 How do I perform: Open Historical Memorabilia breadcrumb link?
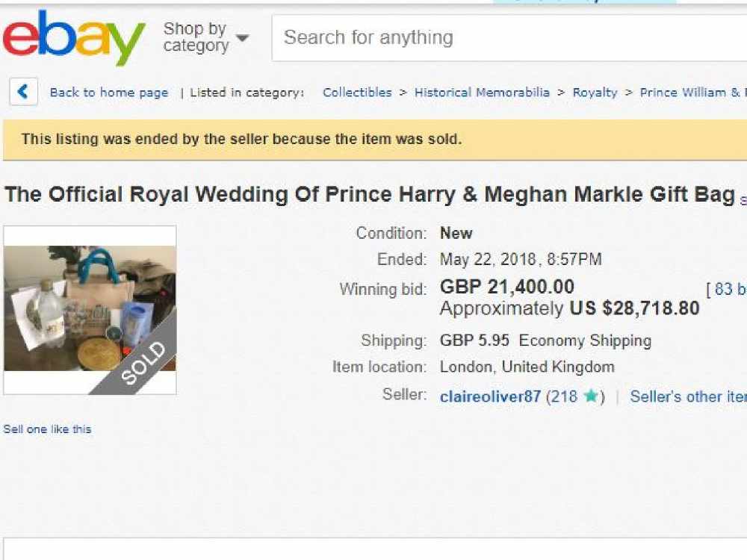tap(482, 93)
